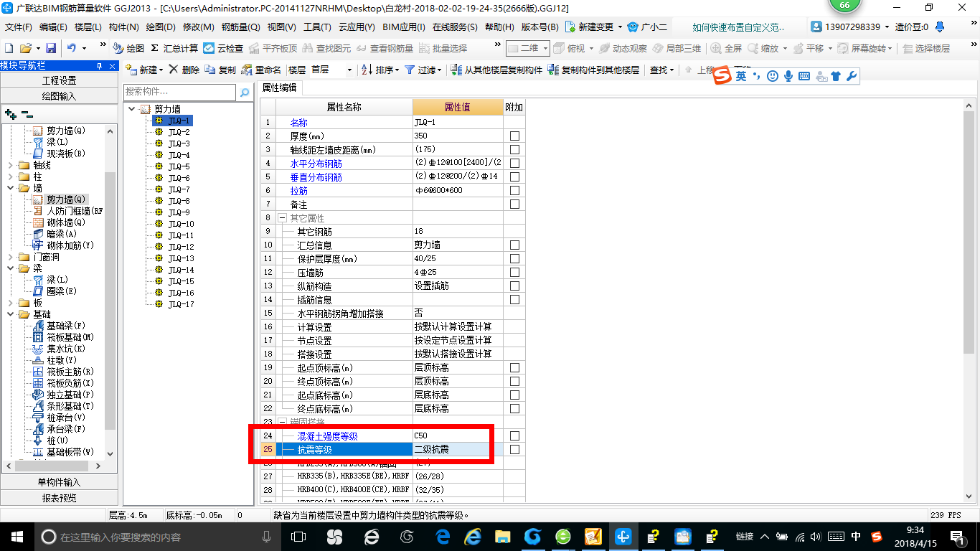
Task: Click 报表预览 button
Action: click(59, 498)
